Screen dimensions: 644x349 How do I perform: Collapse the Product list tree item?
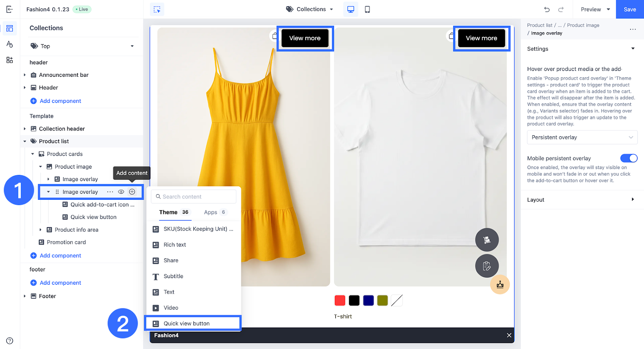point(25,141)
